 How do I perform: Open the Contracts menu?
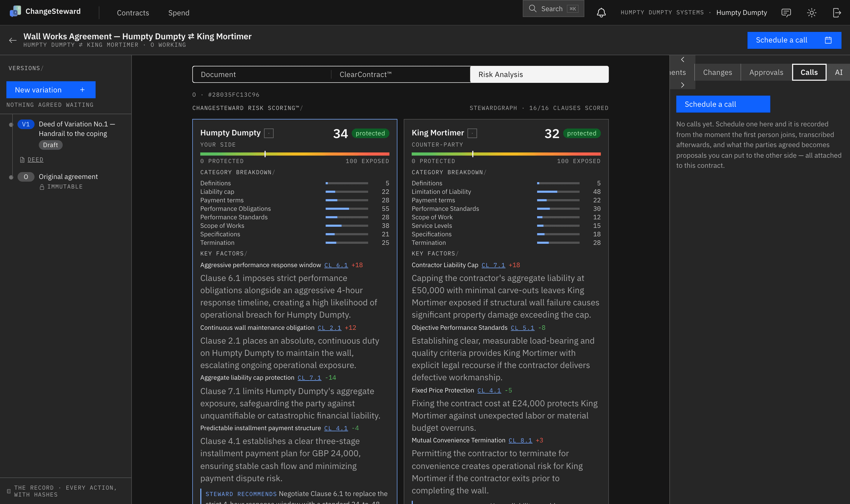[133, 13]
